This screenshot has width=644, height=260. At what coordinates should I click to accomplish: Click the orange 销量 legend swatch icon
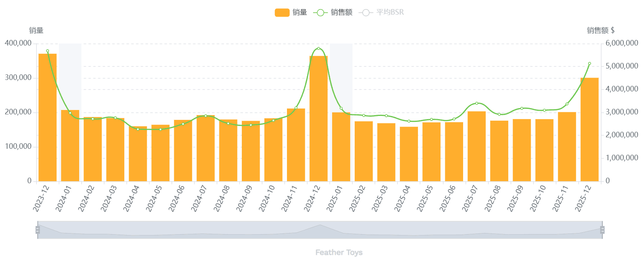coord(282,13)
